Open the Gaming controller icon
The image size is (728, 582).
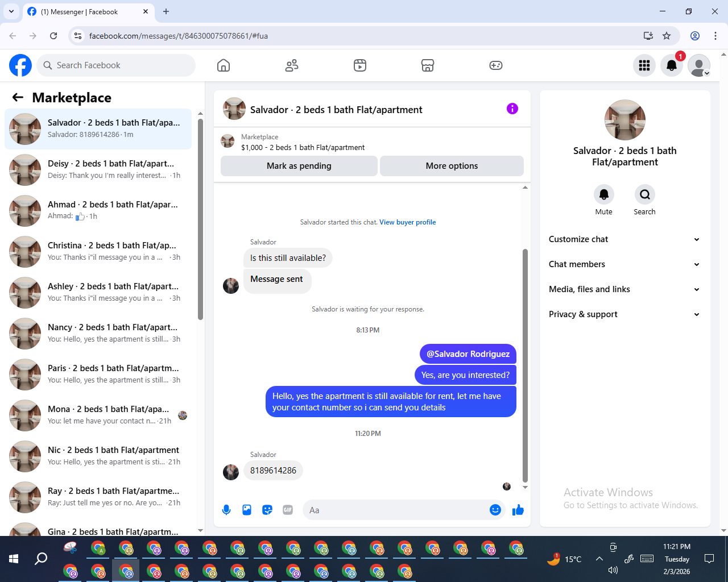496,65
